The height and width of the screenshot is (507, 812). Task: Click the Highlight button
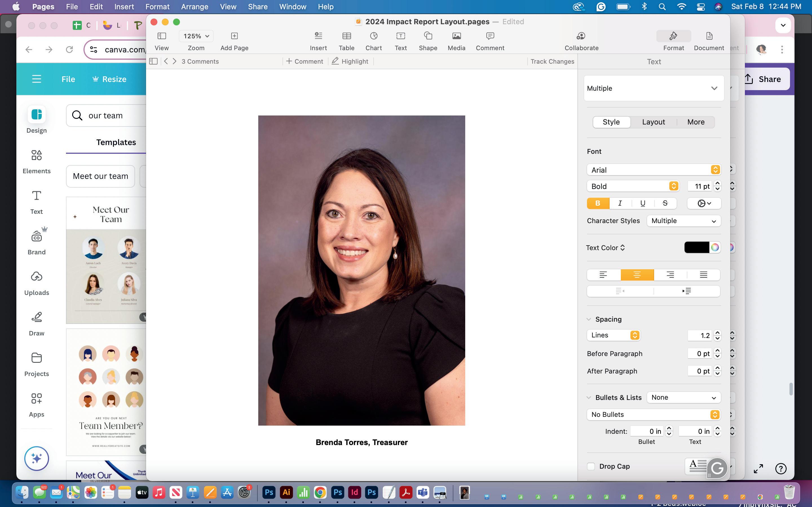point(350,61)
